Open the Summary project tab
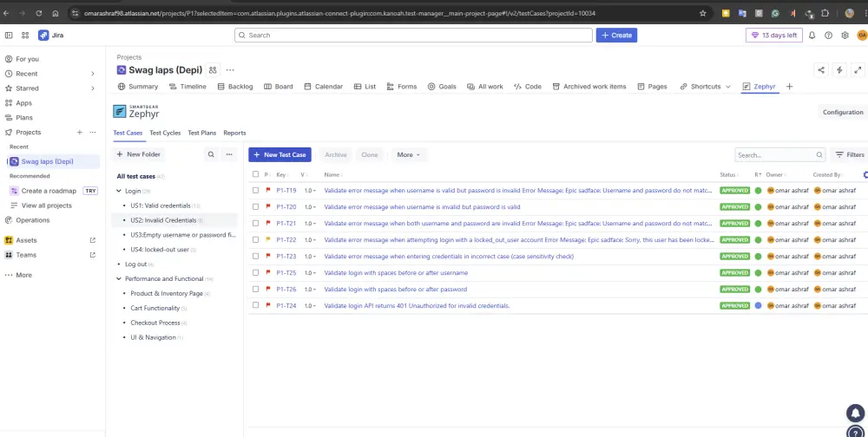The width and height of the screenshot is (868, 437). tap(138, 87)
